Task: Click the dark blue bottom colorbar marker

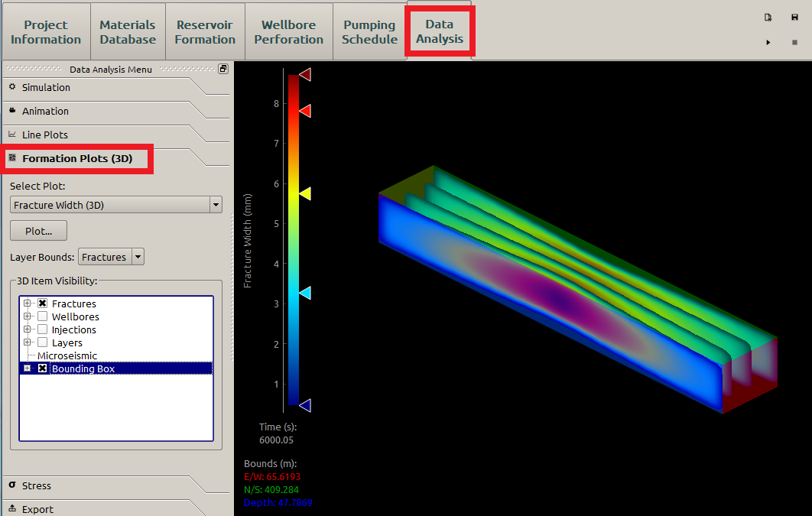Action: pyautogui.click(x=306, y=405)
